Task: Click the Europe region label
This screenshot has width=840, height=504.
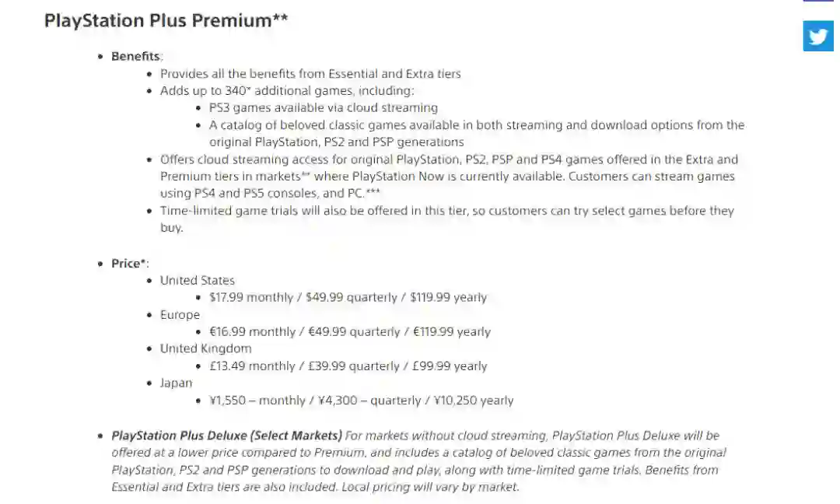Action: point(180,315)
